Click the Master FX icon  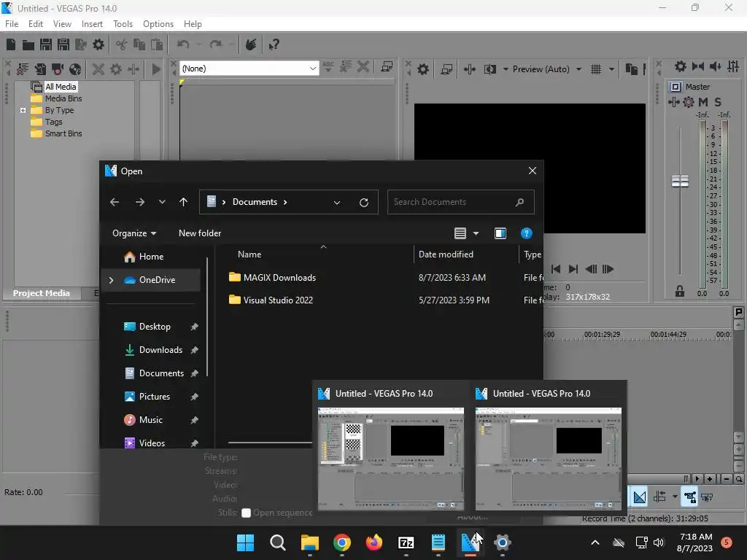coord(673,102)
